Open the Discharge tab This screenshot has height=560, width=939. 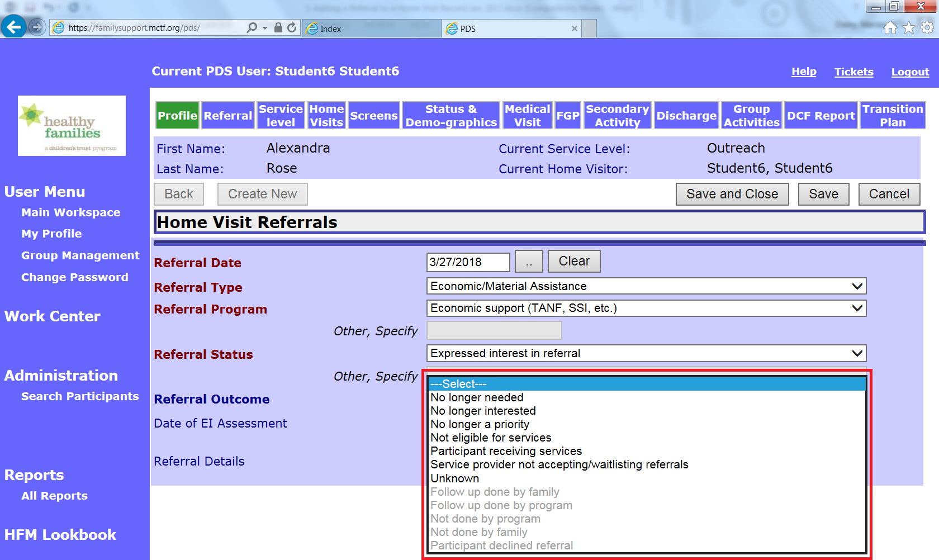click(x=686, y=116)
